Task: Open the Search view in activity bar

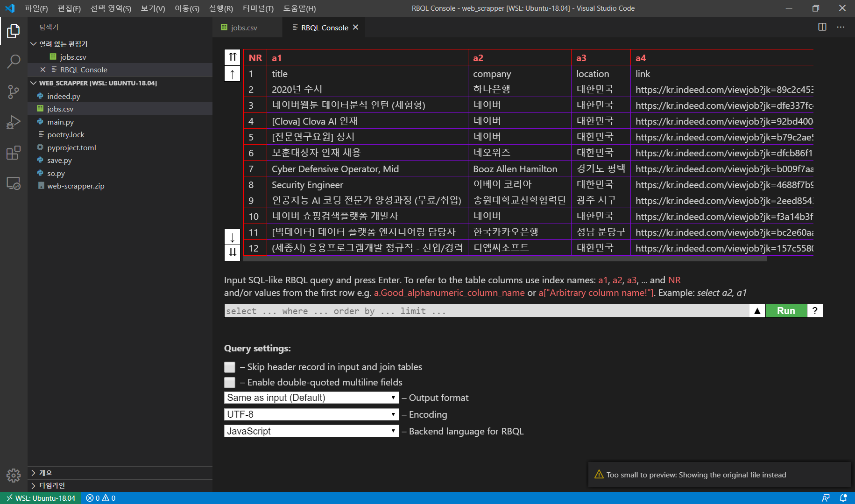Action: [x=14, y=62]
